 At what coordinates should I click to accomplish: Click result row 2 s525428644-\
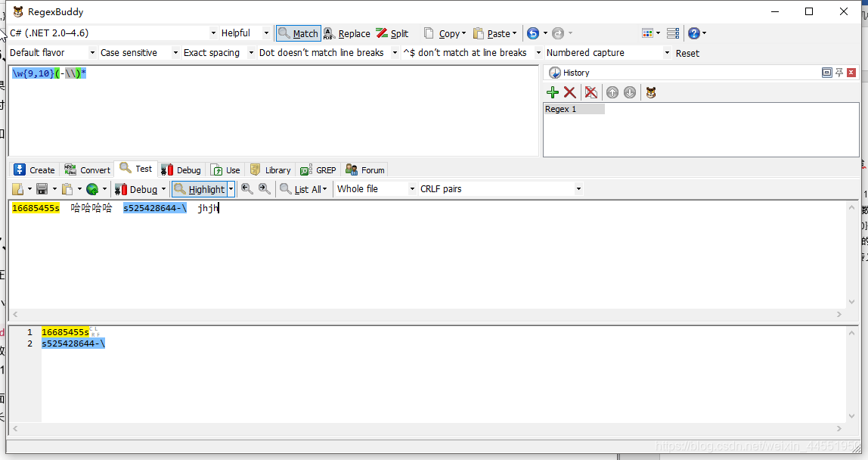coord(73,343)
